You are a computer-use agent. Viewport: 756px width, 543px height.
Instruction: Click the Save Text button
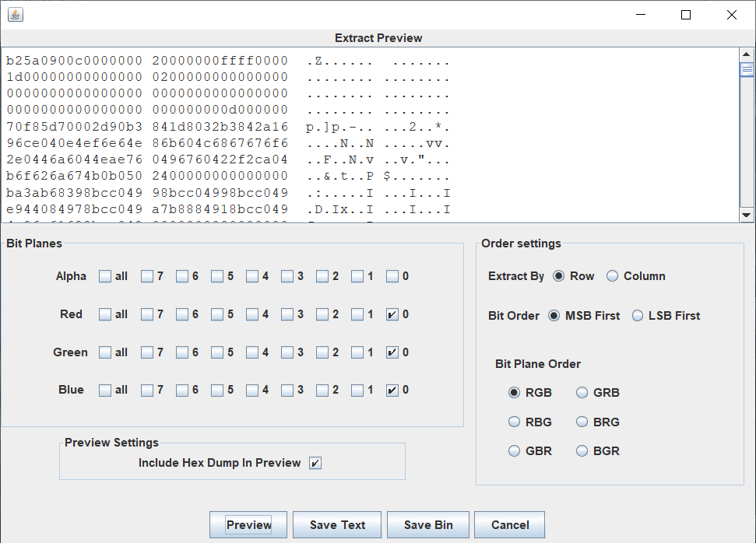(x=337, y=524)
